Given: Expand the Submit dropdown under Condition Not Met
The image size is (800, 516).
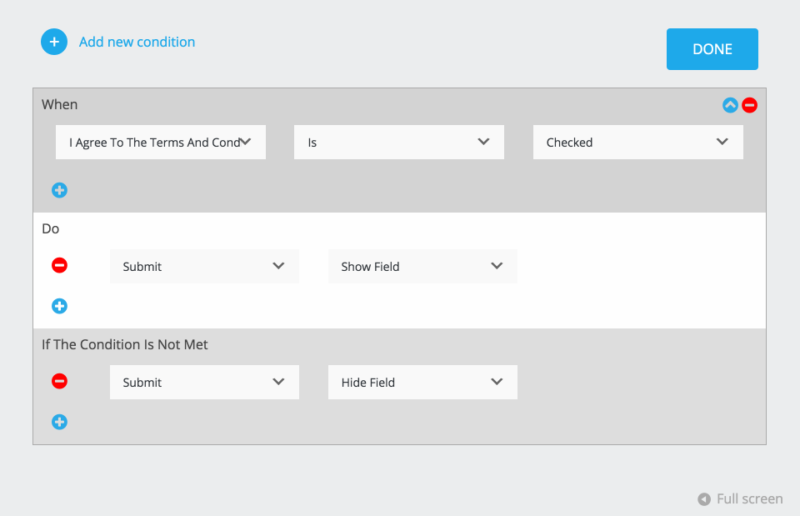Looking at the screenshot, I should pyautogui.click(x=204, y=382).
